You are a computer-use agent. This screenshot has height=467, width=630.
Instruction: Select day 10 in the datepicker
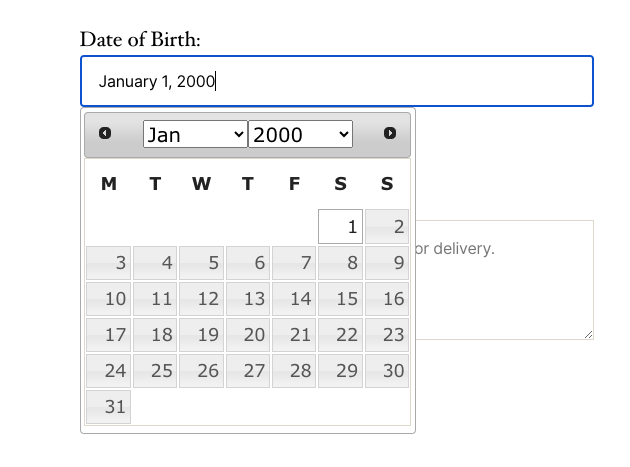point(108,299)
